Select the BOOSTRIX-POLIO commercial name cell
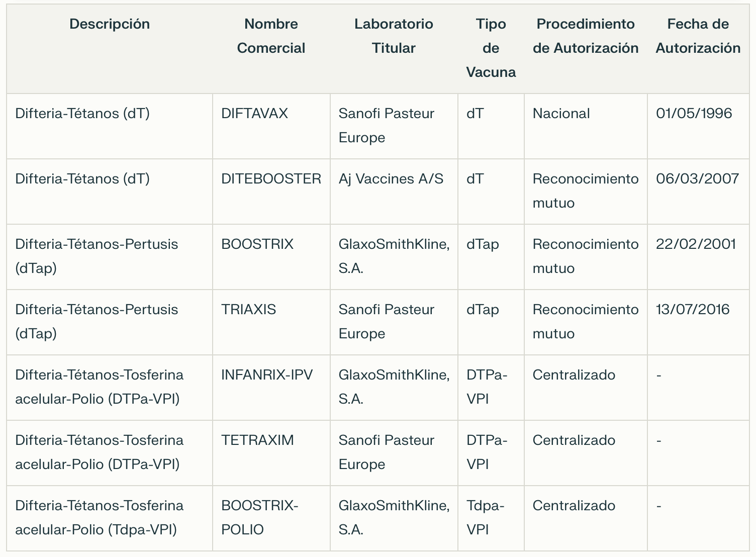Viewport: 756px width, 557px height. (259, 518)
